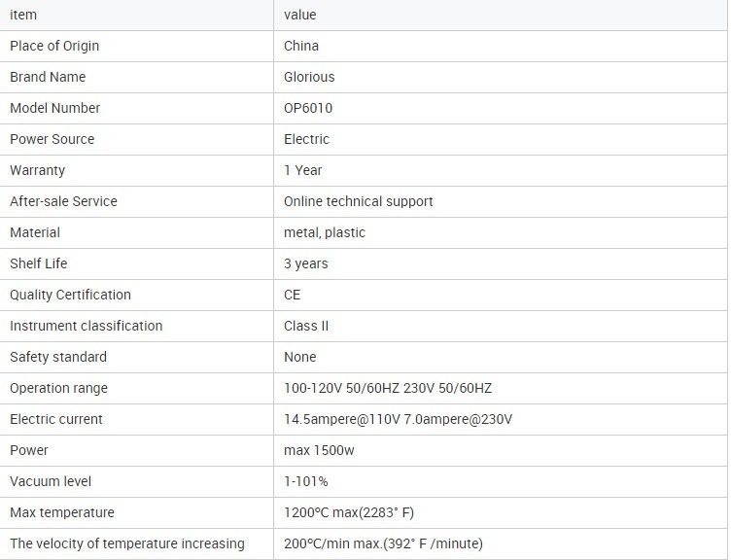Click the 'OP6010' model number value
This screenshot has height=560, width=731.
(x=308, y=108)
